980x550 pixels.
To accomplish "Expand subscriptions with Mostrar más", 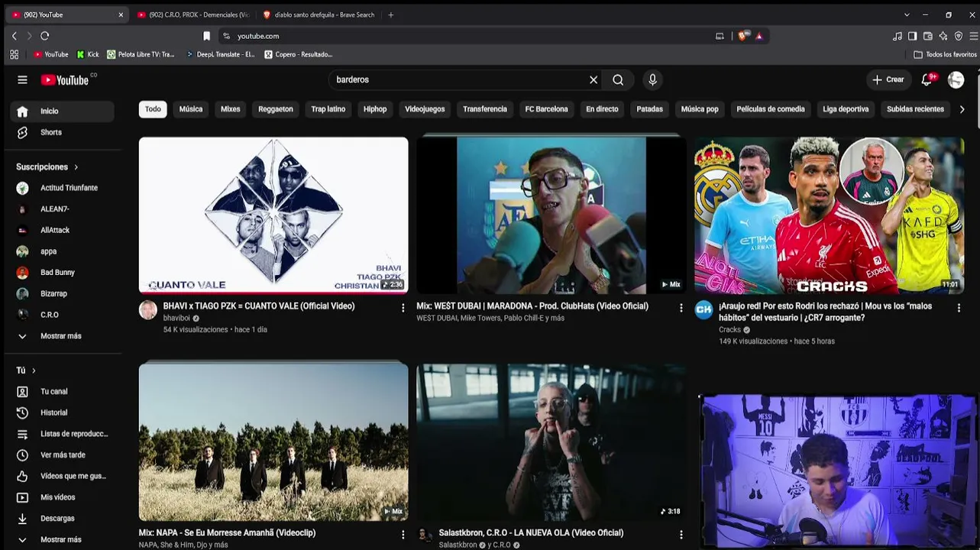I will [x=62, y=336].
